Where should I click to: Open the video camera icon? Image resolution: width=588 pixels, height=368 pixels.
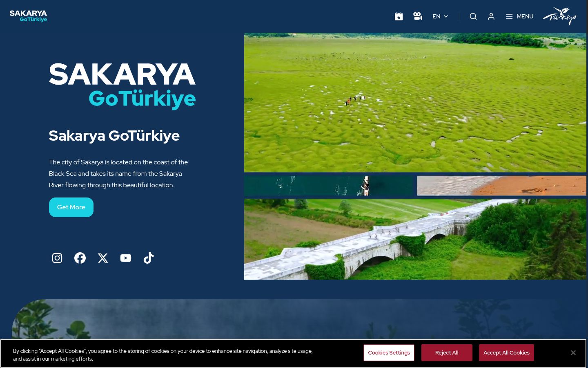click(x=418, y=16)
